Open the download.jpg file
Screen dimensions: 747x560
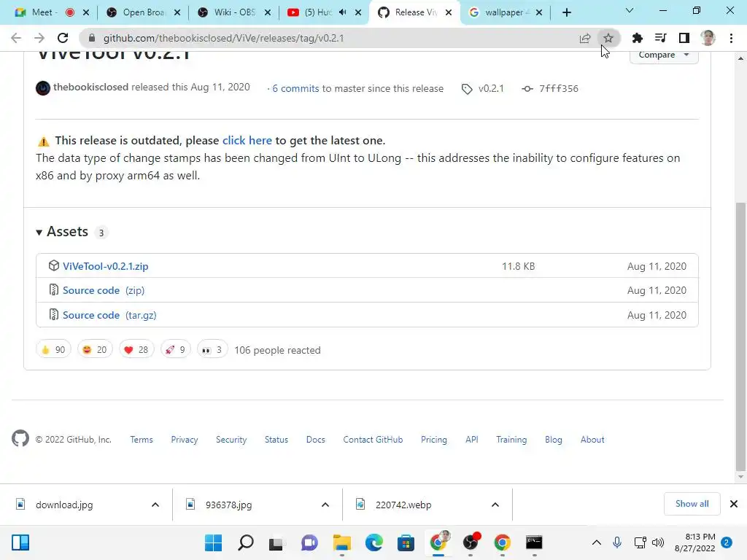[x=64, y=505]
